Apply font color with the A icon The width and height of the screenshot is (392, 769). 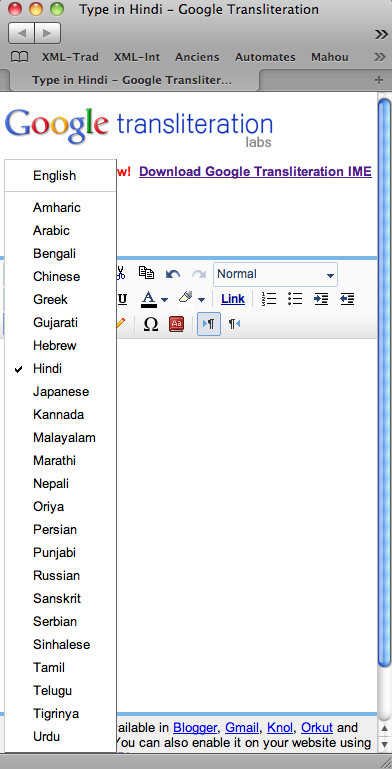tap(149, 299)
